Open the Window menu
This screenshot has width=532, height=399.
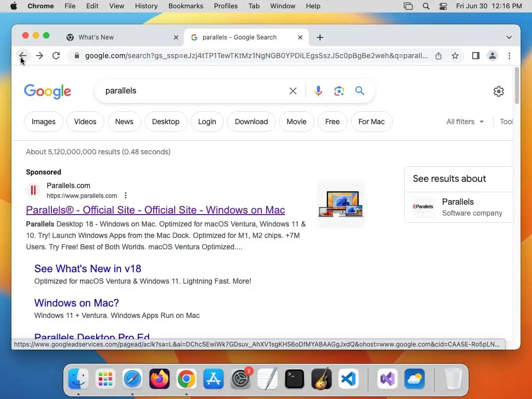pyautogui.click(x=283, y=6)
